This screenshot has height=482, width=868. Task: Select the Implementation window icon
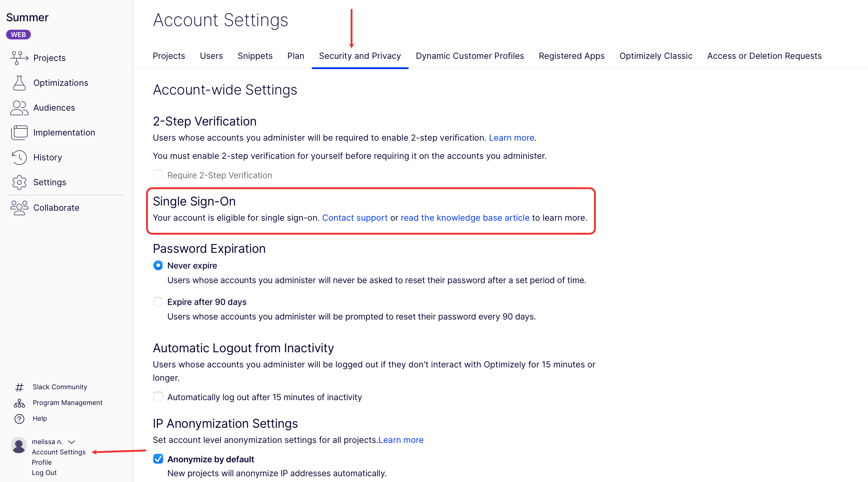coord(19,132)
